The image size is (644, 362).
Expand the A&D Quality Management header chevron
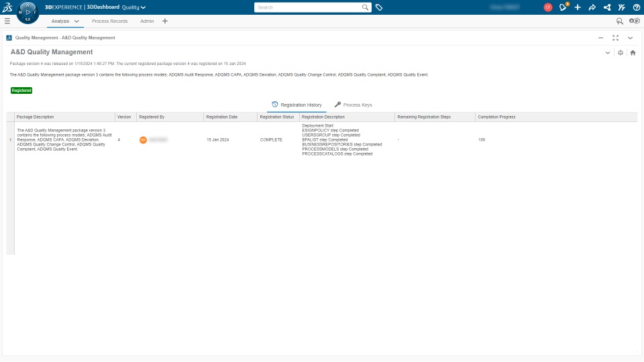click(608, 52)
